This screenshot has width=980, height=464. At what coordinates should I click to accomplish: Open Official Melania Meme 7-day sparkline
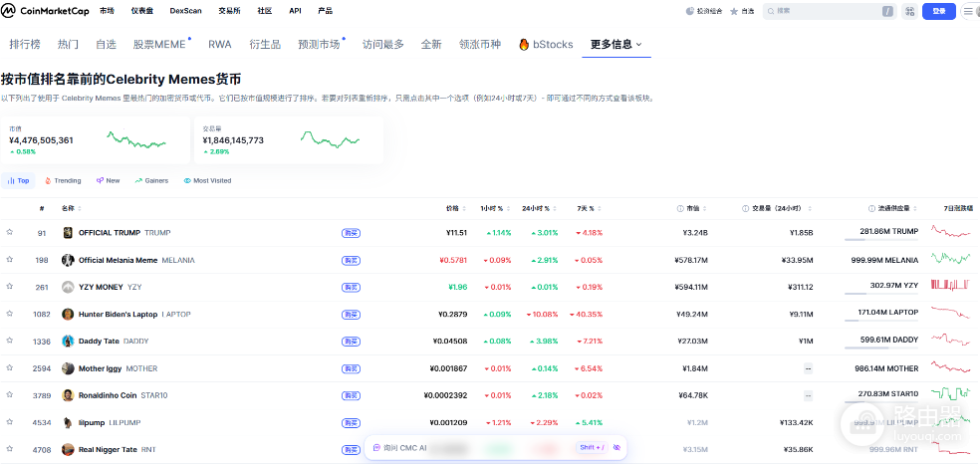[x=951, y=258]
